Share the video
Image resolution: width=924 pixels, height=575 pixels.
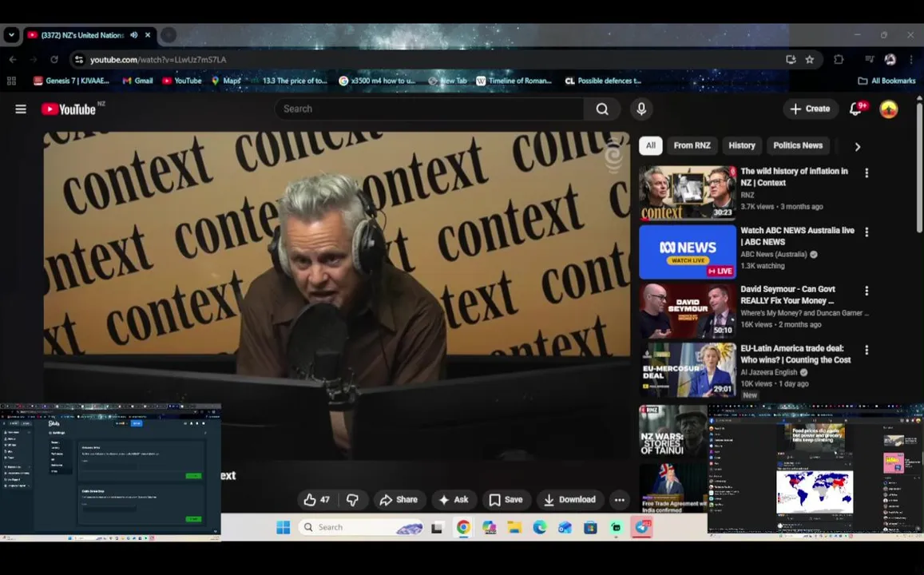(x=399, y=500)
